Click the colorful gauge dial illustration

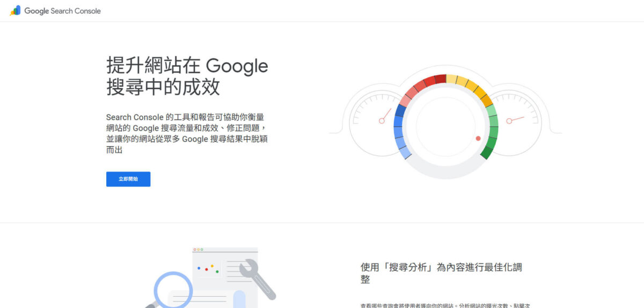tap(445, 126)
